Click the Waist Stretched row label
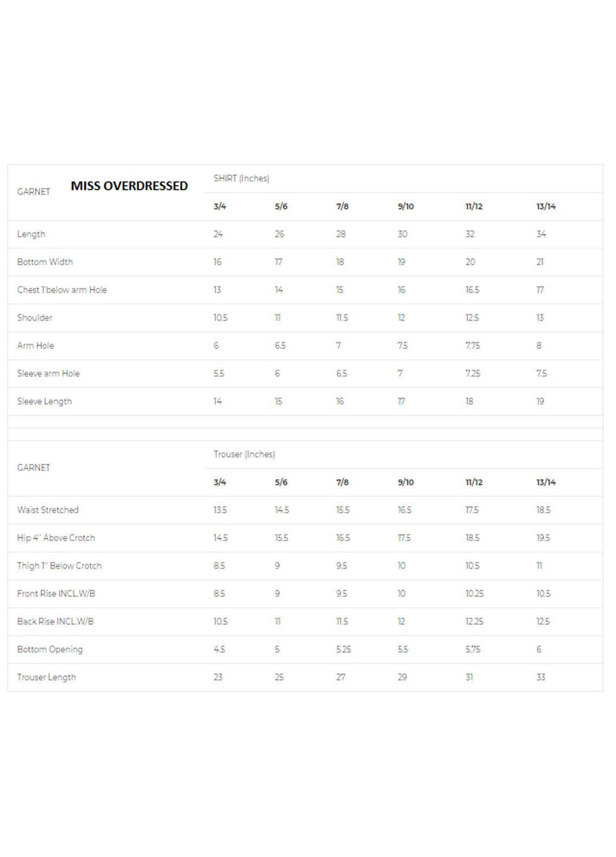 coord(48,510)
